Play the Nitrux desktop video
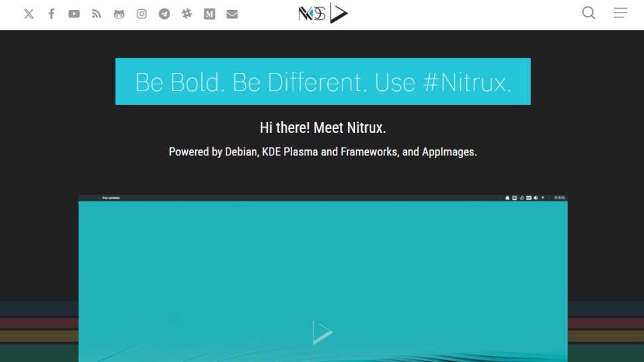This screenshot has height=362, width=644. 323,332
